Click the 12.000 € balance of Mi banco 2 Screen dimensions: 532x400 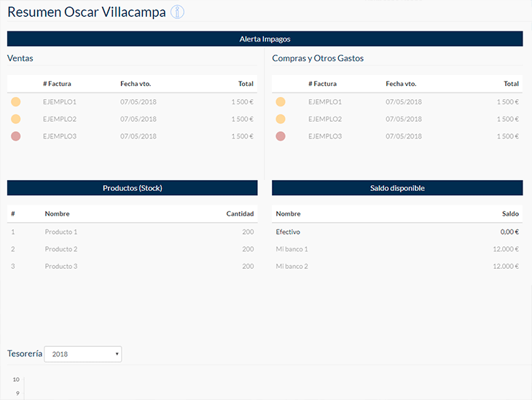[x=506, y=267]
